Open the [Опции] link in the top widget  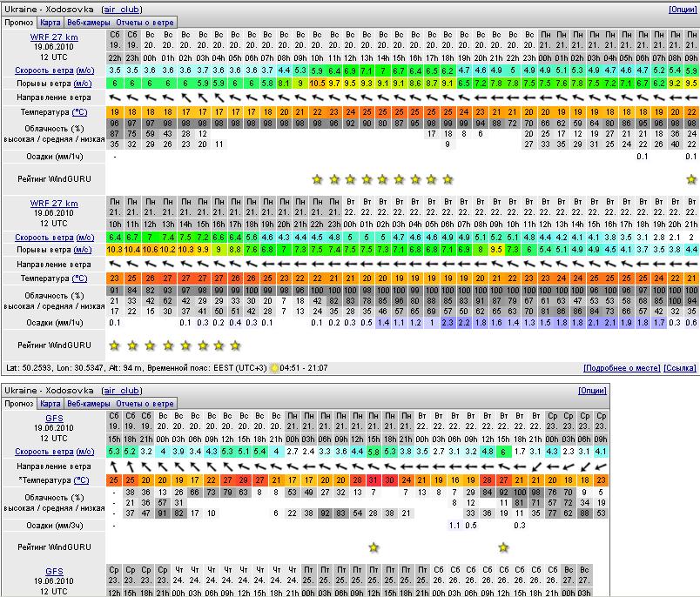(x=682, y=9)
